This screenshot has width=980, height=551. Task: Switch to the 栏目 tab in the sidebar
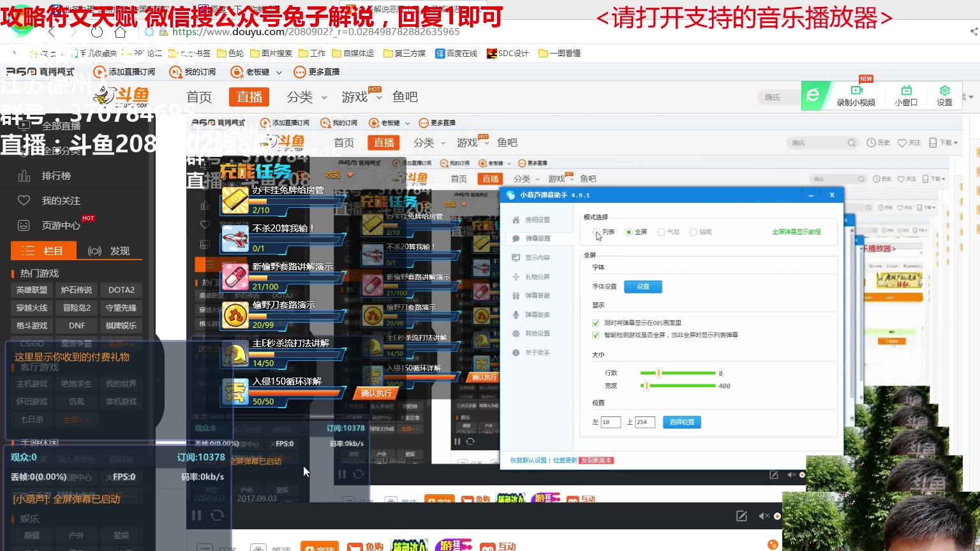click(44, 251)
